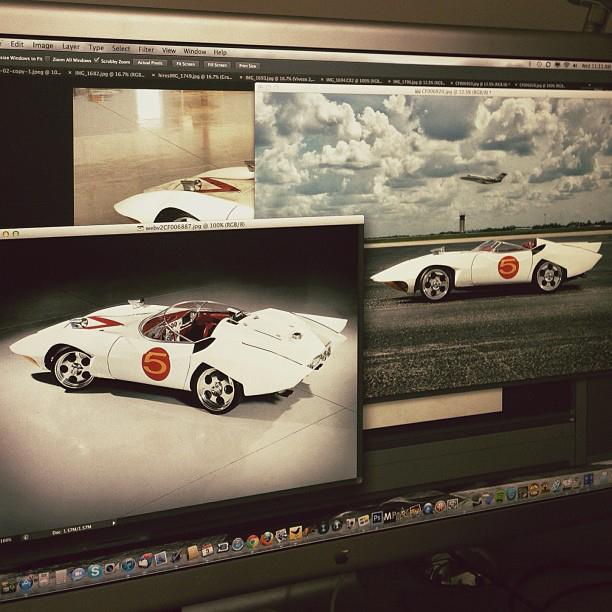Open the Select menu

(x=121, y=48)
